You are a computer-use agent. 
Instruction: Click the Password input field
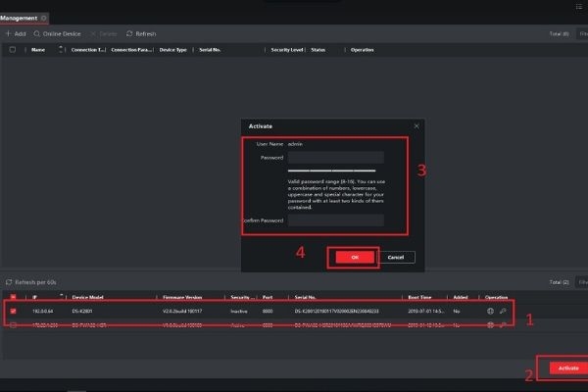pyautogui.click(x=334, y=157)
